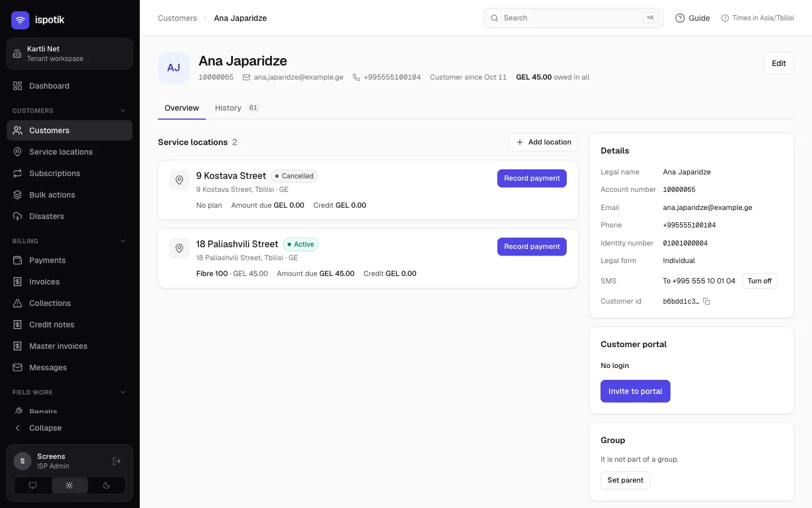Open Master invoices in the sidebar
Image resolution: width=812 pixels, height=508 pixels.
pyautogui.click(x=69, y=346)
